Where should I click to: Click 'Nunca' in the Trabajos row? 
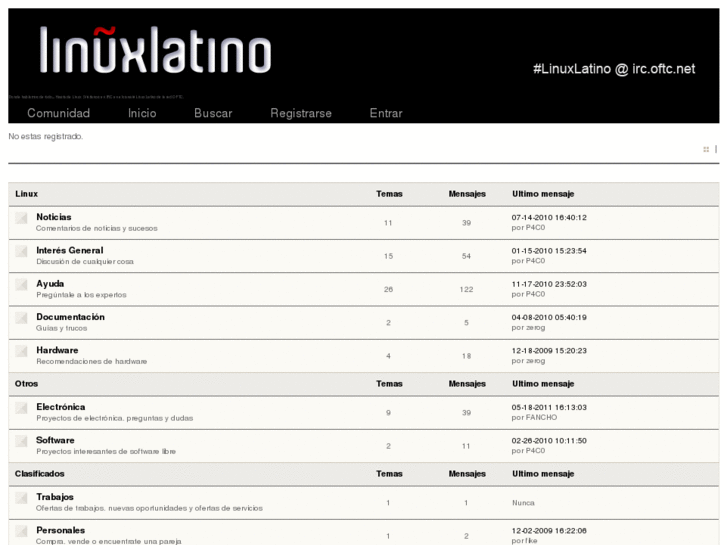tap(523, 503)
